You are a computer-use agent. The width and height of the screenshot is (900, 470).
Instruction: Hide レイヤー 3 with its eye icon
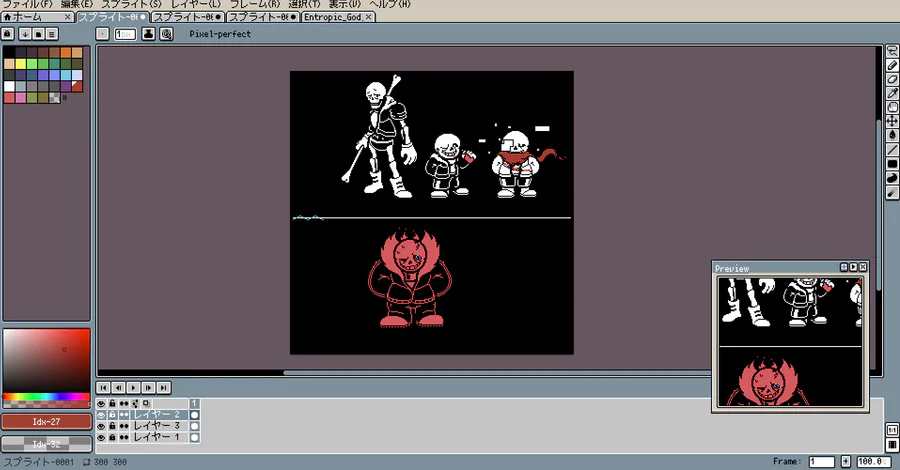(101, 426)
